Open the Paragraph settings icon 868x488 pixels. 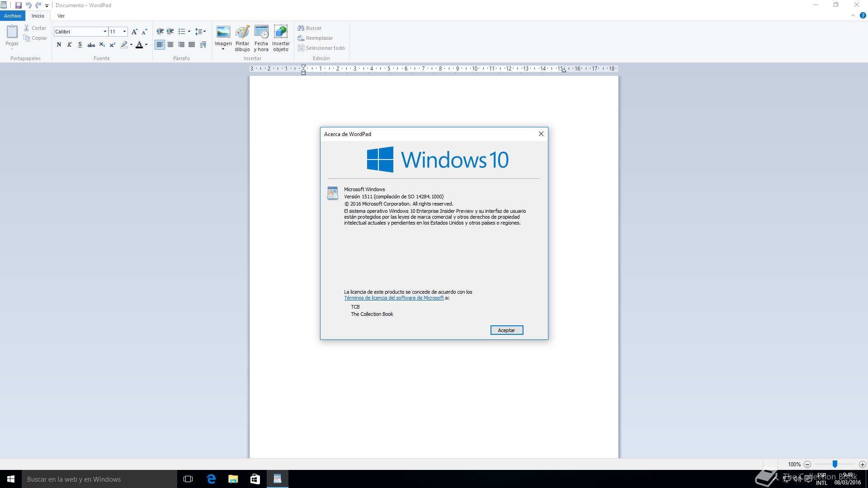(203, 45)
